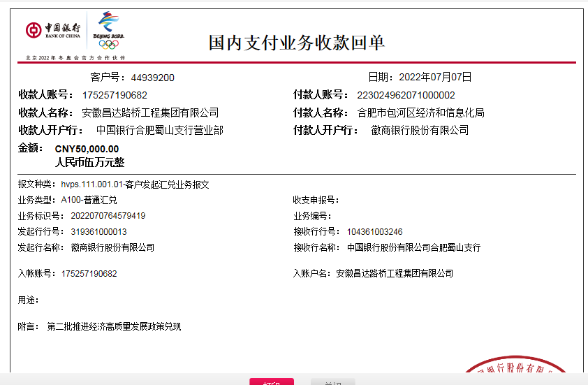
Task: Click the 国内支付业务收款回单 title heading
Action: pyautogui.click(x=297, y=43)
